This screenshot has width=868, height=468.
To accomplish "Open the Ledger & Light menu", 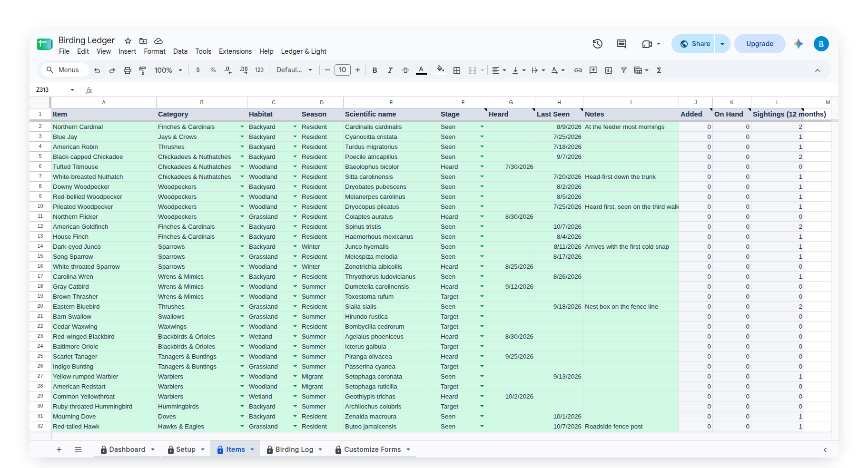I will coord(304,51).
